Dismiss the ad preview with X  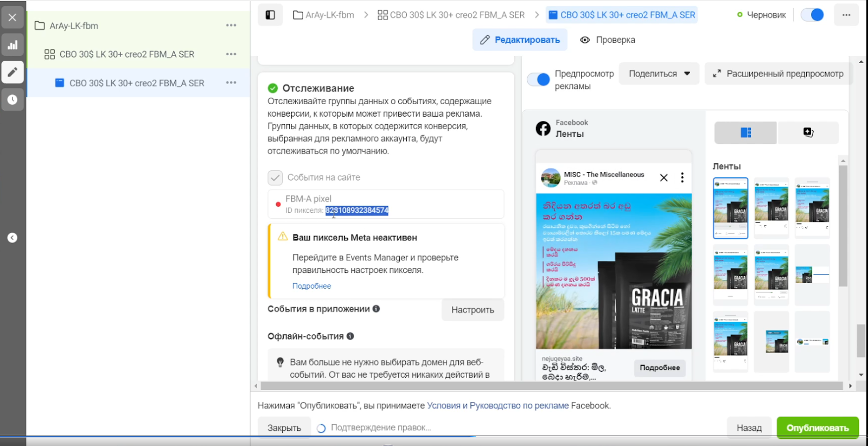tap(663, 178)
